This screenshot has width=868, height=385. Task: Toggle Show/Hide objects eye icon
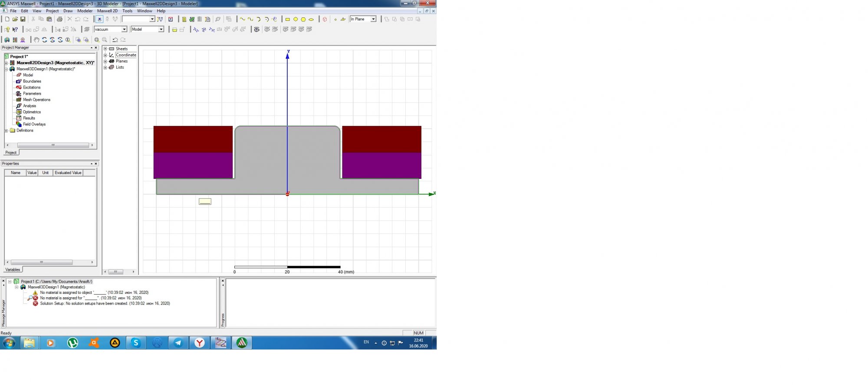click(x=257, y=30)
